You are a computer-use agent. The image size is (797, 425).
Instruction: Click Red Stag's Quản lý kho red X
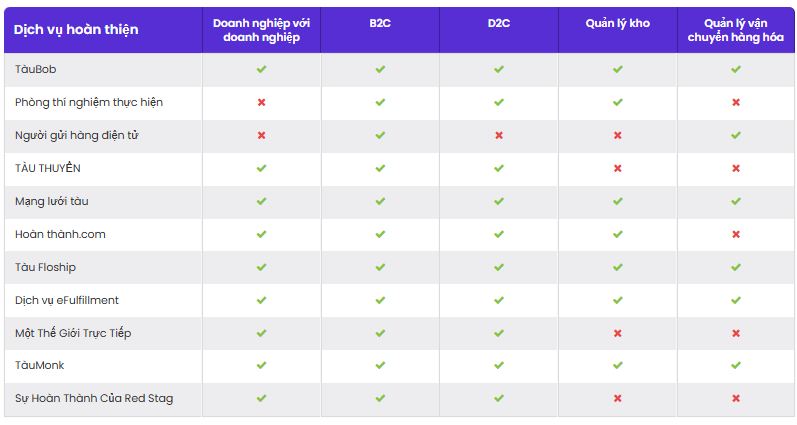(618, 398)
